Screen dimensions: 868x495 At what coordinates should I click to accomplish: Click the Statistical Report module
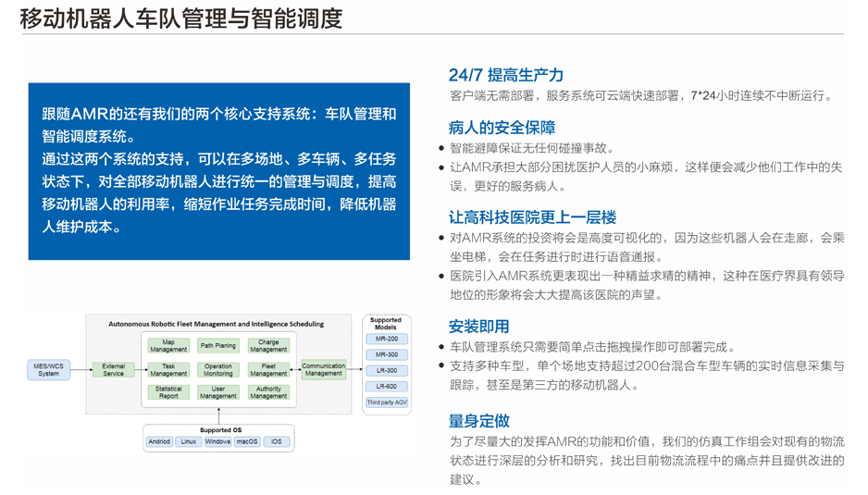point(168,392)
